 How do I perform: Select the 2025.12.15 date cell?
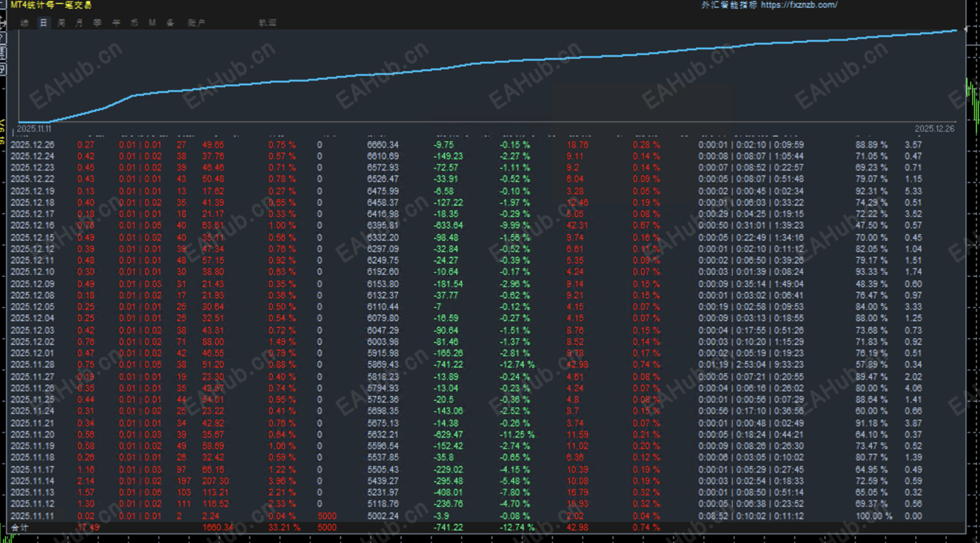click(x=32, y=237)
